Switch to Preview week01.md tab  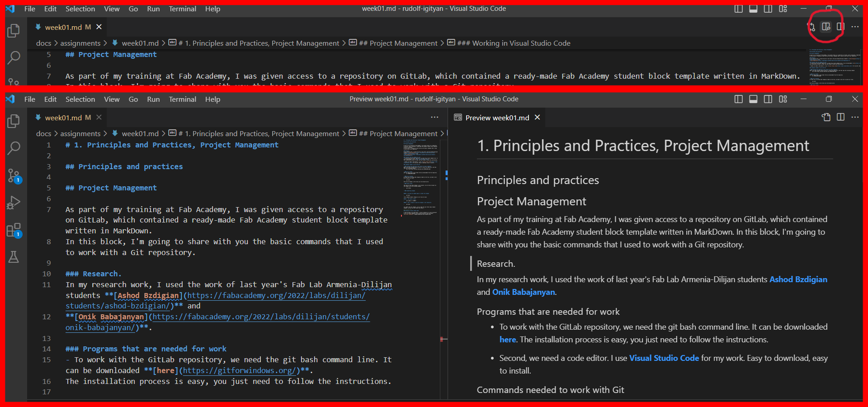496,118
